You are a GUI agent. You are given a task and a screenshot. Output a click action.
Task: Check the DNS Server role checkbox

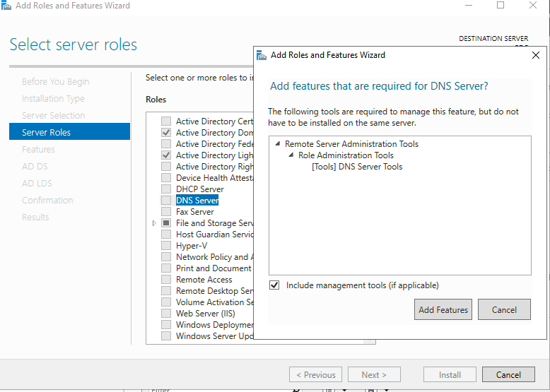[166, 201]
